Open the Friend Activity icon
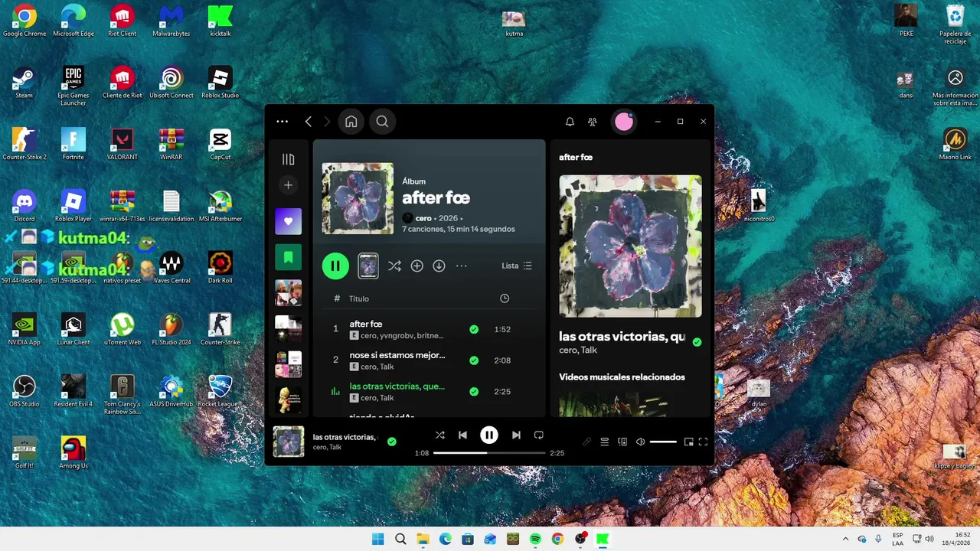This screenshot has width=980, height=551. tap(592, 122)
